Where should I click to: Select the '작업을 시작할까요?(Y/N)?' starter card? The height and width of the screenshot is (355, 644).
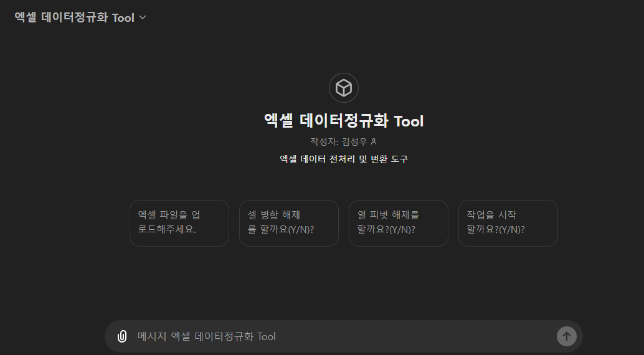(508, 223)
